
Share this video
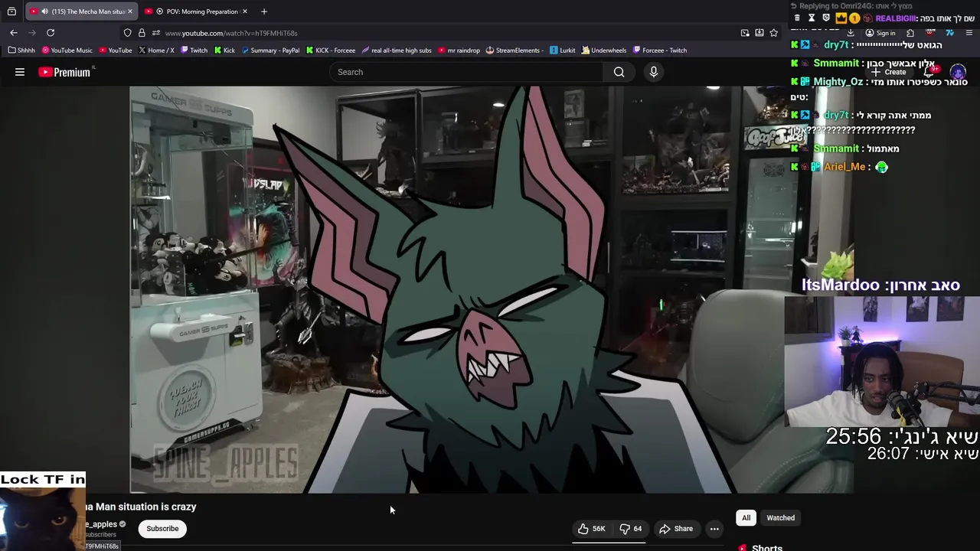[676, 529]
